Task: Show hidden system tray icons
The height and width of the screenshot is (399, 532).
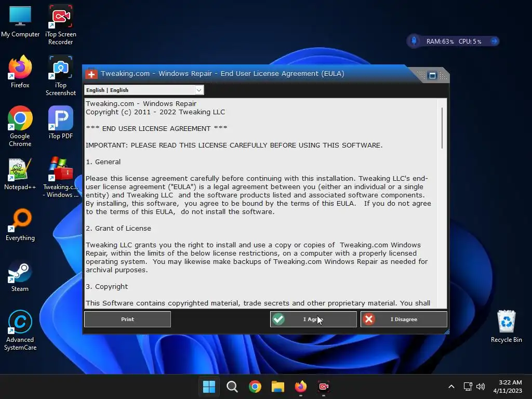Action: click(x=451, y=387)
